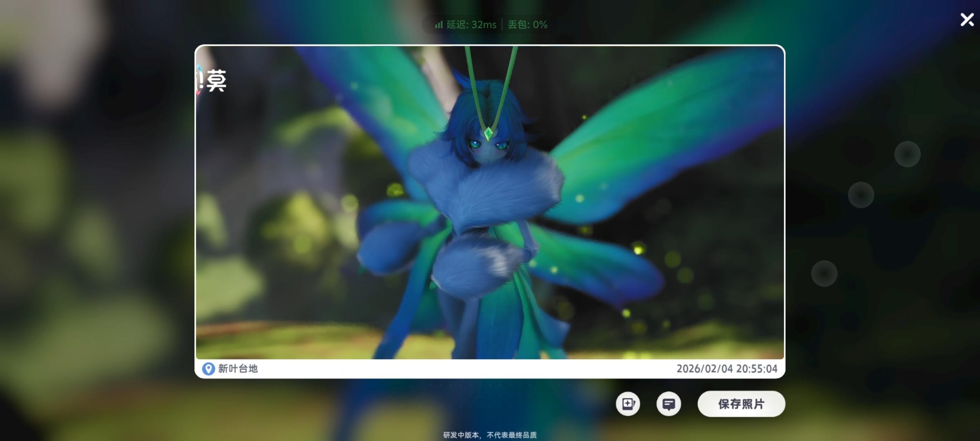
Task: Click the 新叶台地 location label
Action: point(238,369)
